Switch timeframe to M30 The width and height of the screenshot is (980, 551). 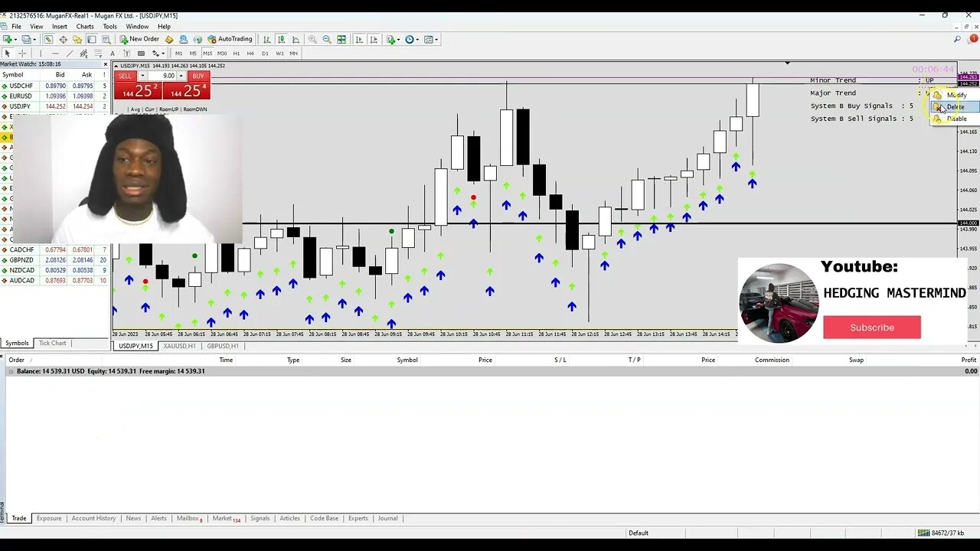tap(222, 54)
